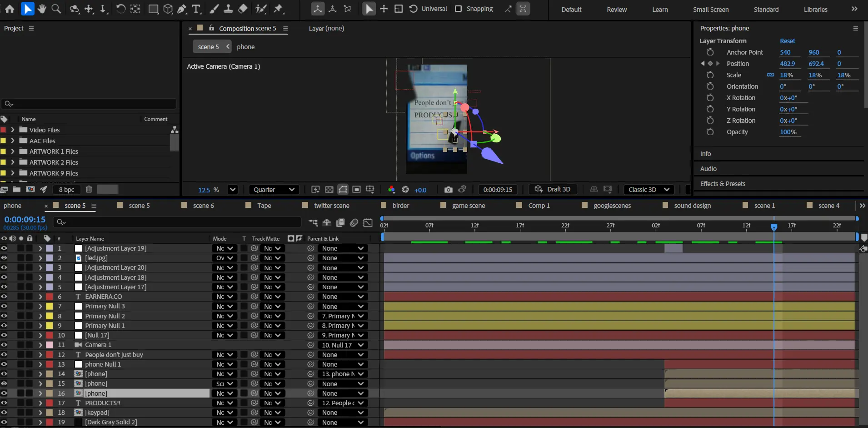Open the Quarter resolution dropdown
Viewport: 868px width, 428px height.
click(274, 190)
